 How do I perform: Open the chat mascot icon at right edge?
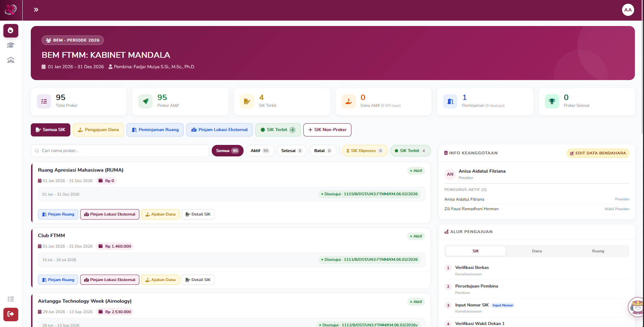pos(637,307)
